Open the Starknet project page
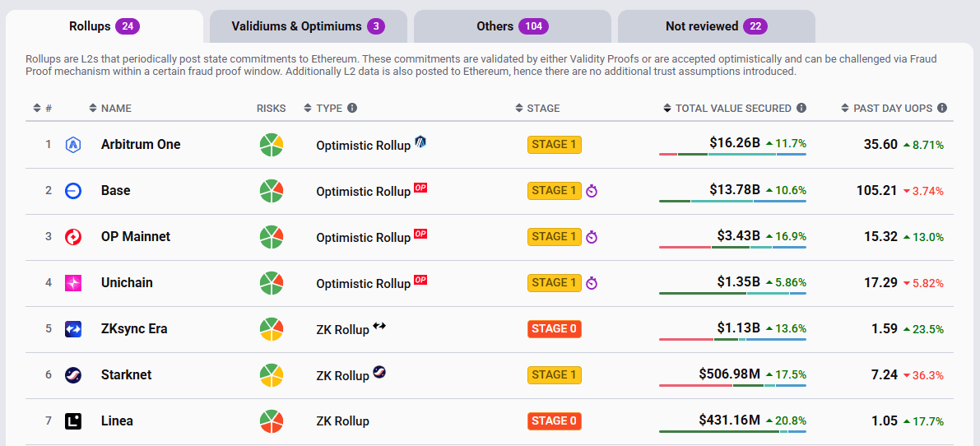Image resolution: width=980 pixels, height=446 pixels. (126, 375)
